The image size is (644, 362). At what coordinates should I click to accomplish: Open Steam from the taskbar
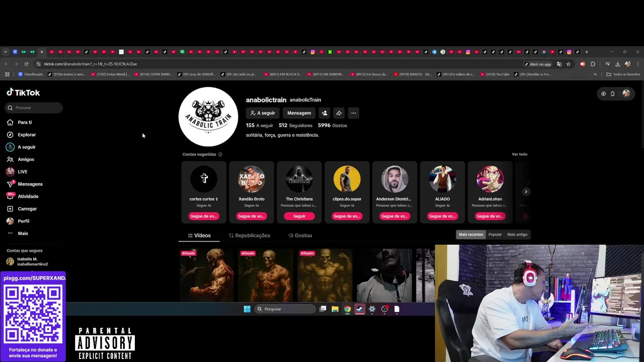pos(360,309)
